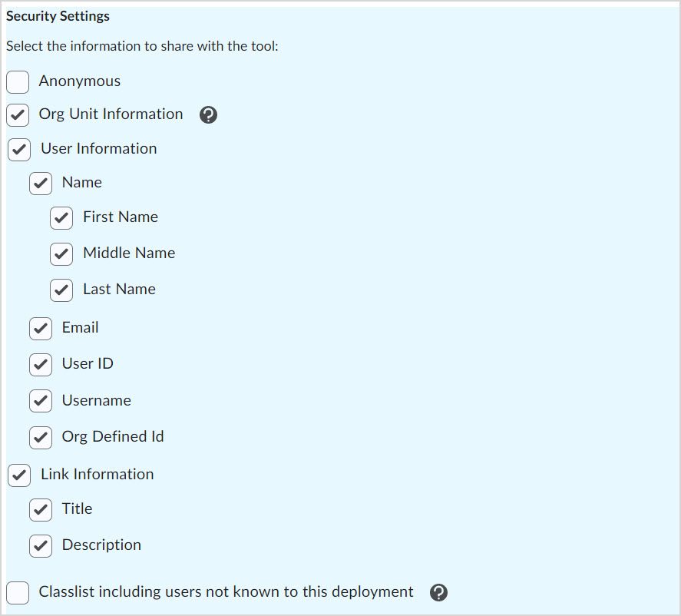Select the Security Settings heading
Image resolution: width=681 pixels, height=616 pixels.
pyautogui.click(x=58, y=16)
